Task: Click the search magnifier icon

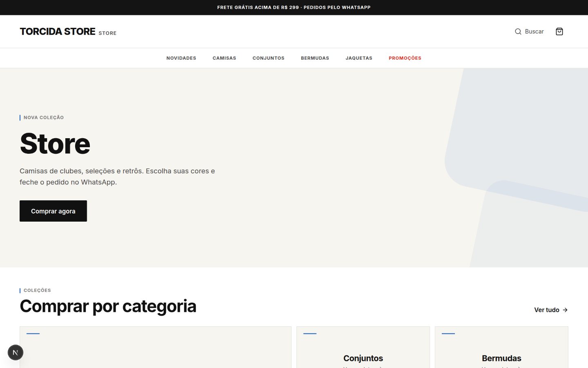Action: tap(518, 31)
